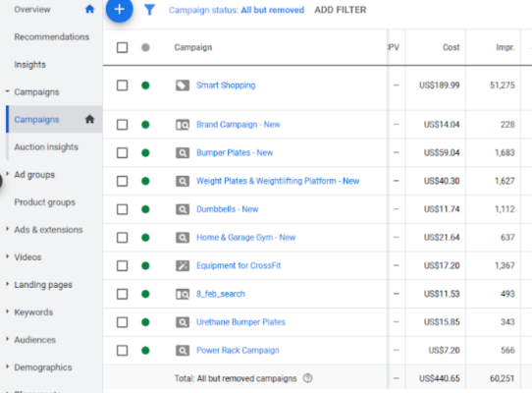
Task: Click the campaign type icon for 8_feb_search
Action: [183, 294]
